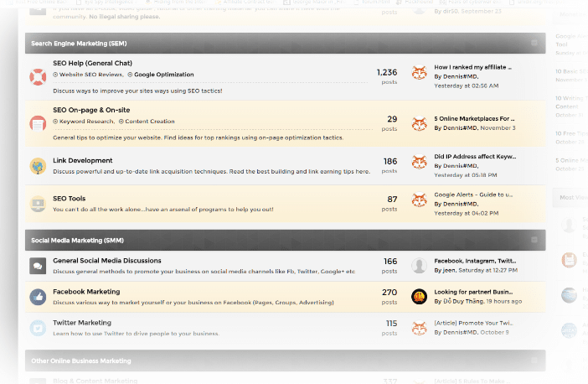Open the SEO Tools forum

(x=69, y=198)
